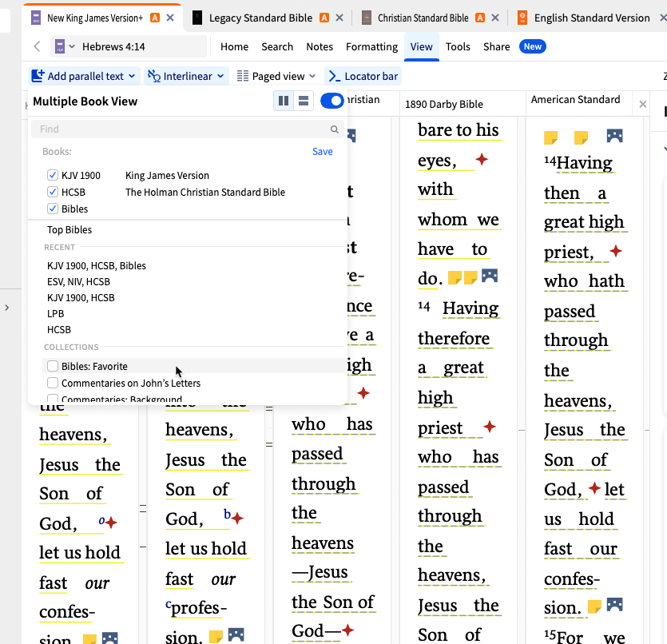The width and height of the screenshot is (667, 644).
Task: Click footnote marker b after 'God,'
Action: 227,514
